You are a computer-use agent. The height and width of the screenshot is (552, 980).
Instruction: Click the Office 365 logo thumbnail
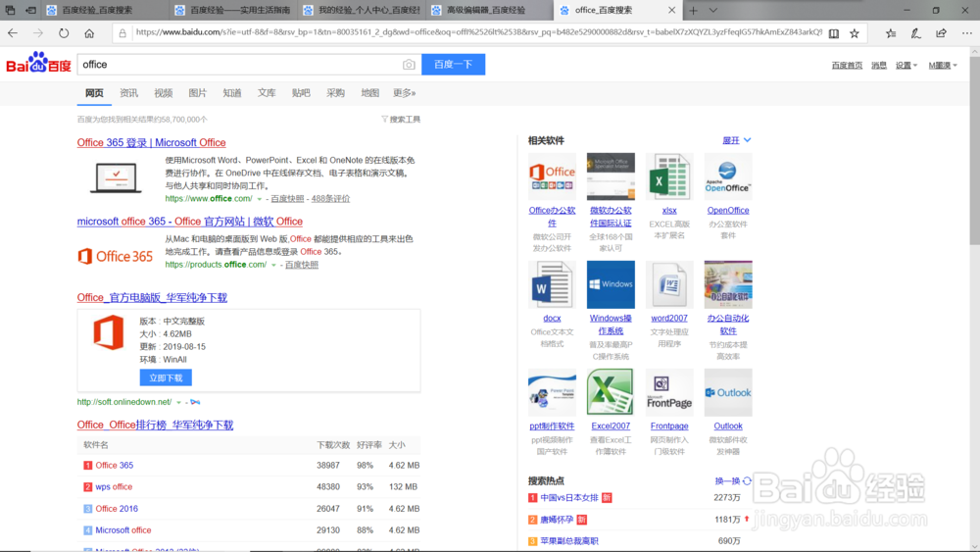pyautogui.click(x=116, y=256)
